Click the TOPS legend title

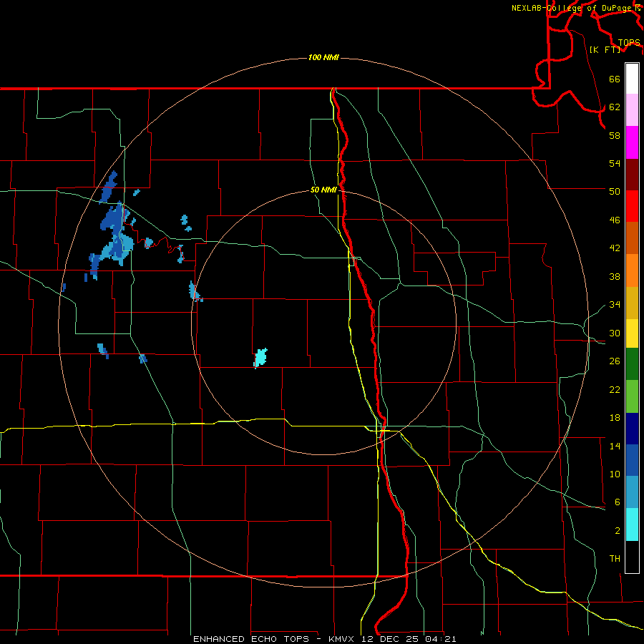(x=629, y=43)
